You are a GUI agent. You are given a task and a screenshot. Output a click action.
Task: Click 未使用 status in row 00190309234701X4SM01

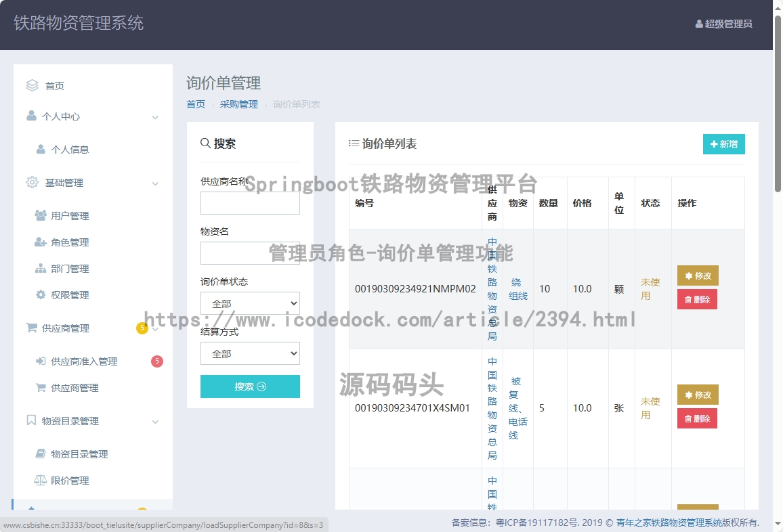[650, 408]
